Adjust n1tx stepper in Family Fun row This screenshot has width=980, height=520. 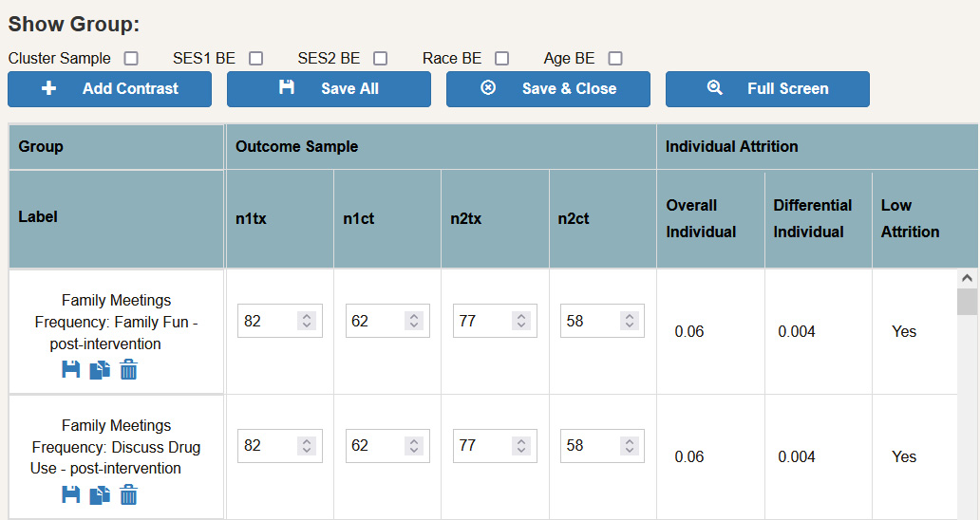click(306, 321)
